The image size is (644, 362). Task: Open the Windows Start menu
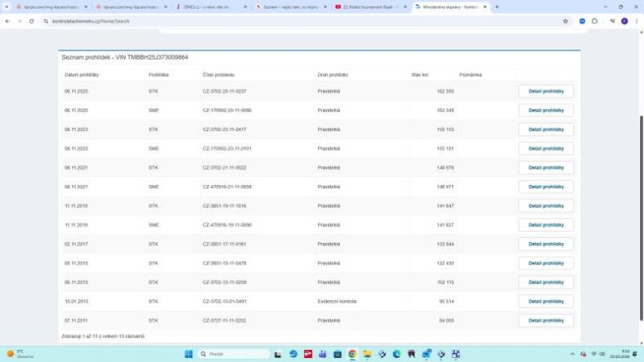click(188, 354)
